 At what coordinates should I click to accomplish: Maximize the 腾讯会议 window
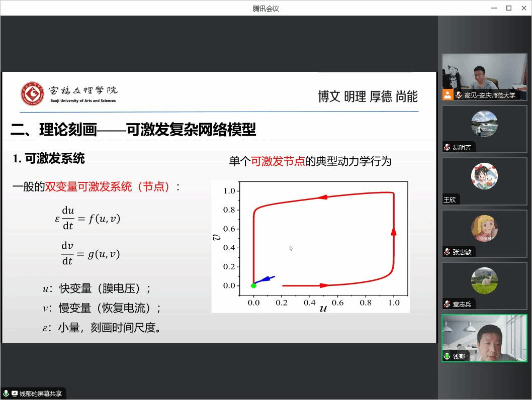pos(509,8)
